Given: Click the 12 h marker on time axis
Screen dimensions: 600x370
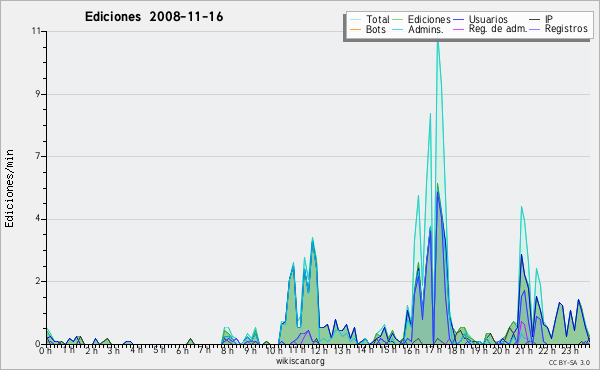Looking at the screenshot, I should [x=319, y=350].
